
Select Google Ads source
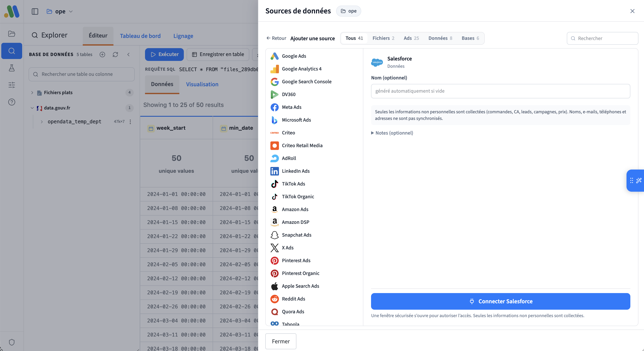click(x=314, y=56)
